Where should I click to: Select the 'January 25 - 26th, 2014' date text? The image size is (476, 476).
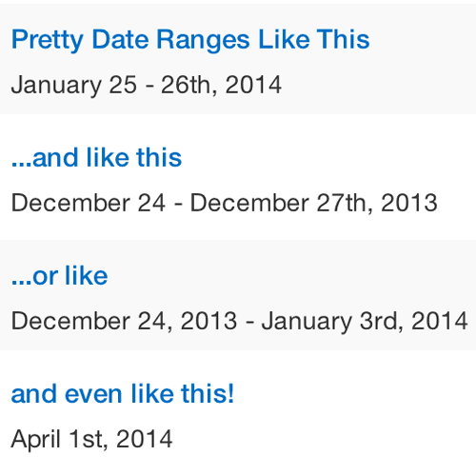[x=147, y=85]
